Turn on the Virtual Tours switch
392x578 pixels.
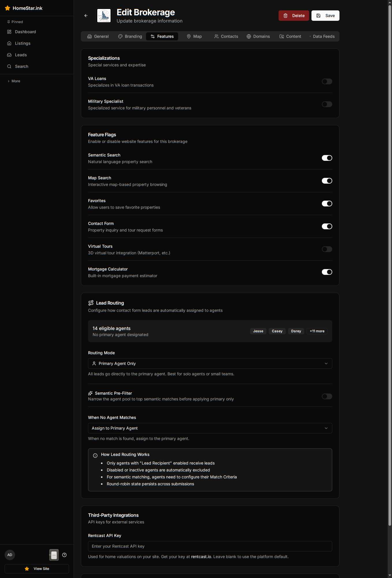[x=327, y=249]
